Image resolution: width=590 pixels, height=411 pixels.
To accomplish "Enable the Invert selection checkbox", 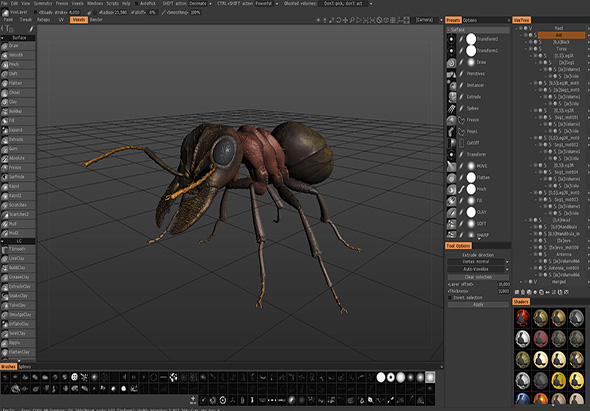I will pyautogui.click(x=450, y=298).
